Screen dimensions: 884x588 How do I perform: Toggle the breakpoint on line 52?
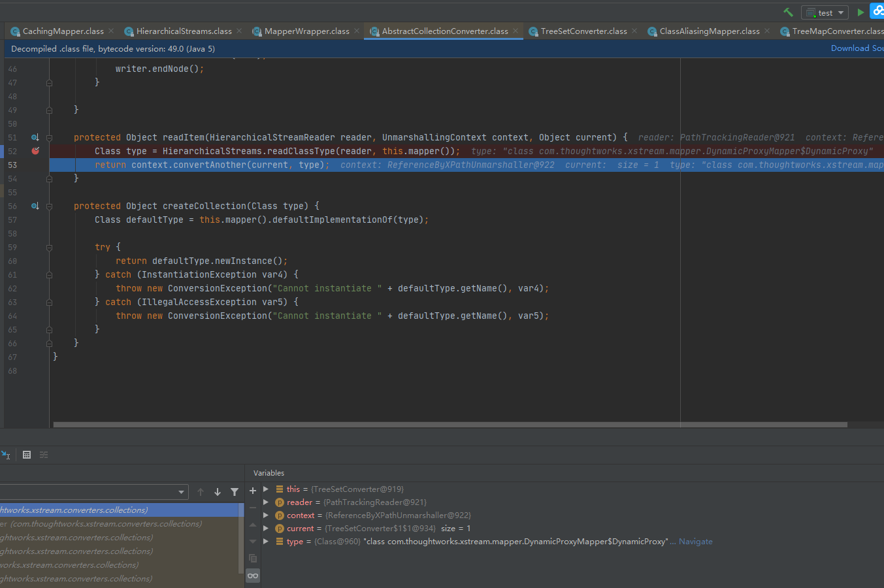35,151
